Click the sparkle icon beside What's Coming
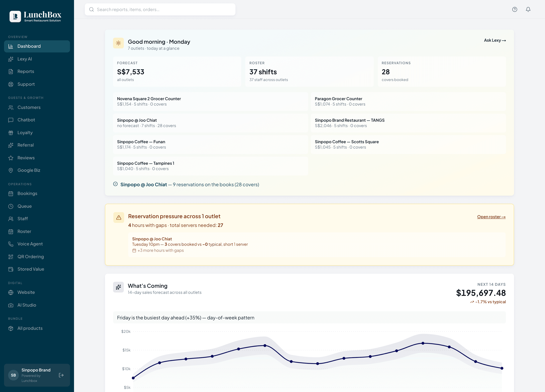 tap(118, 287)
